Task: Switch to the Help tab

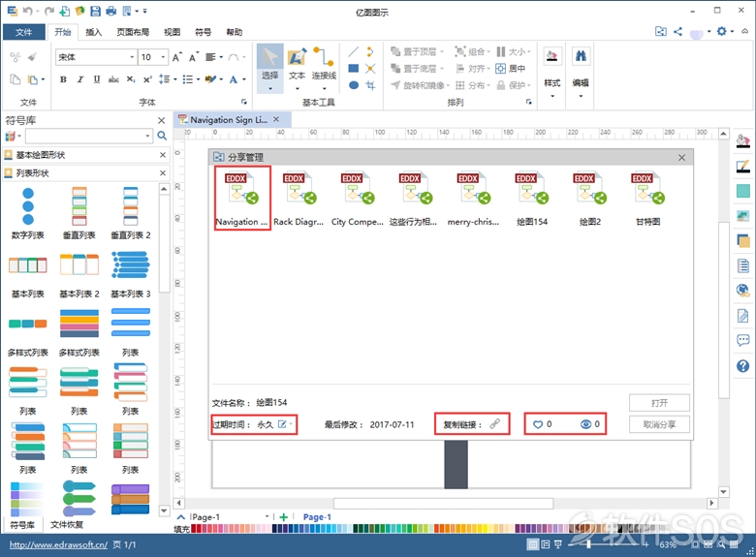Action: tap(235, 32)
